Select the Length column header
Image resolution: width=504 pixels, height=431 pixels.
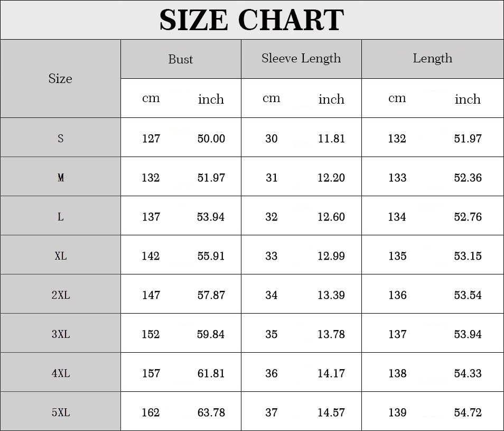(x=433, y=59)
